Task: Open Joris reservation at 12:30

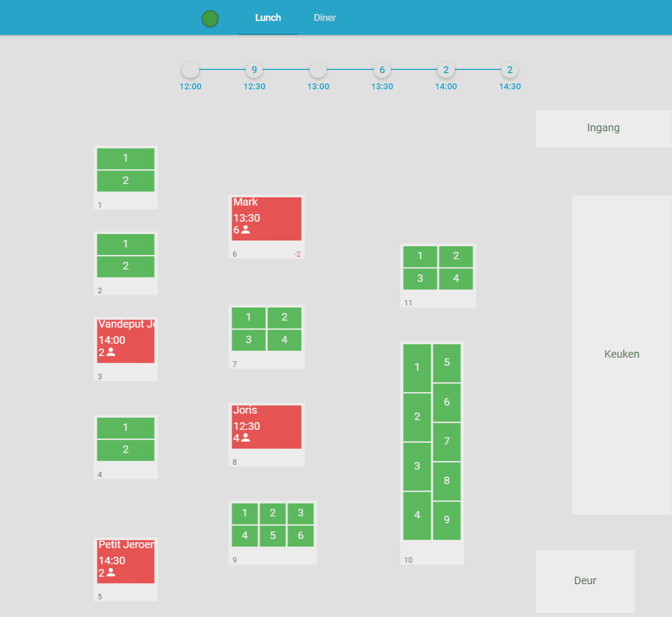Action: click(266, 427)
